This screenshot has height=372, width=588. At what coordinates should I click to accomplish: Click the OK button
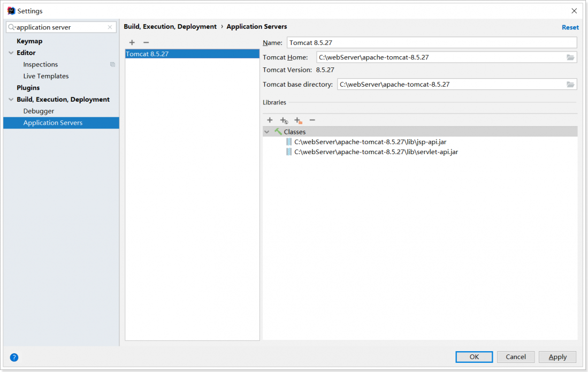(x=474, y=357)
